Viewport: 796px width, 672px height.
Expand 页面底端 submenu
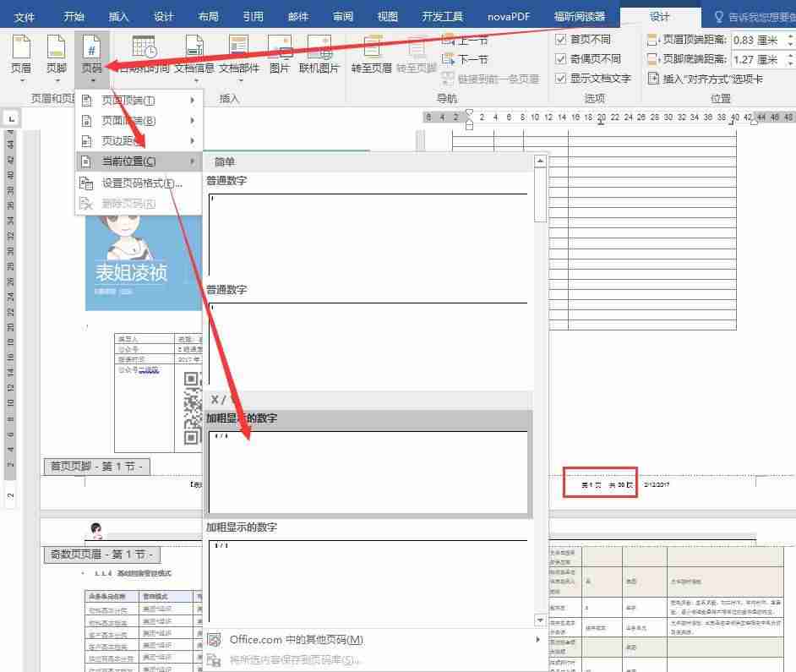(x=139, y=120)
